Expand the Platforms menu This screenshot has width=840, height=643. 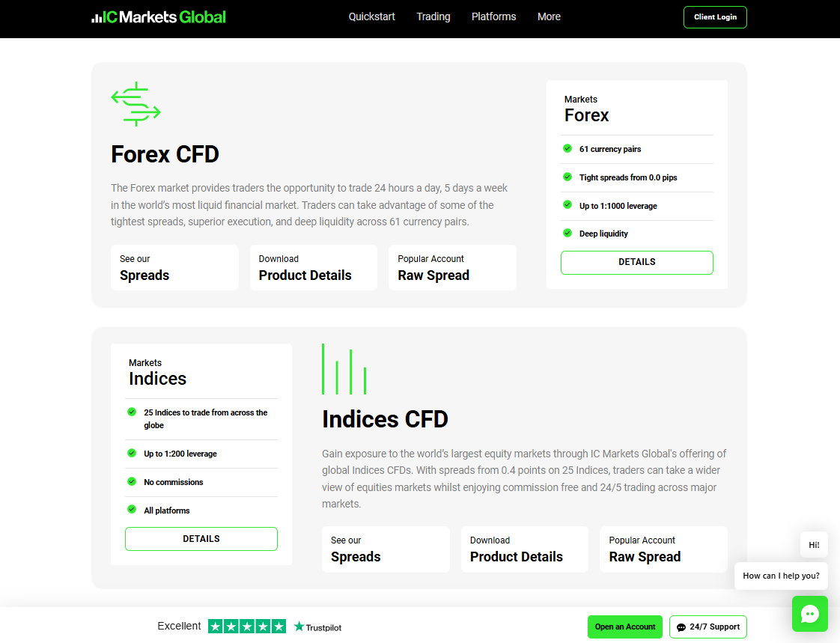click(493, 16)
